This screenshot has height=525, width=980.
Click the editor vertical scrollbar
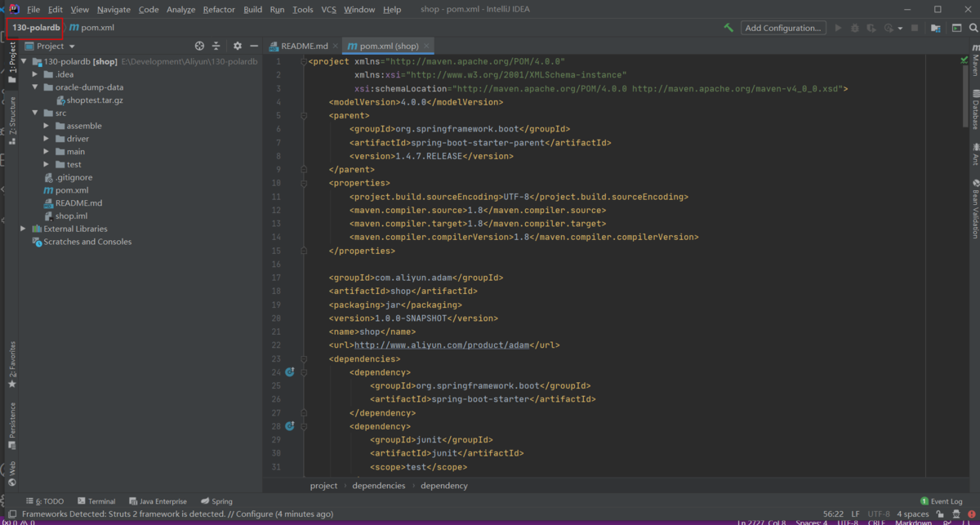pos(964,98)
